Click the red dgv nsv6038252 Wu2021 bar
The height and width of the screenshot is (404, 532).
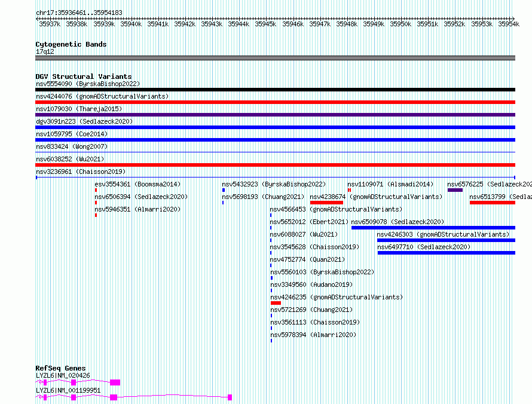pos(275,165)
